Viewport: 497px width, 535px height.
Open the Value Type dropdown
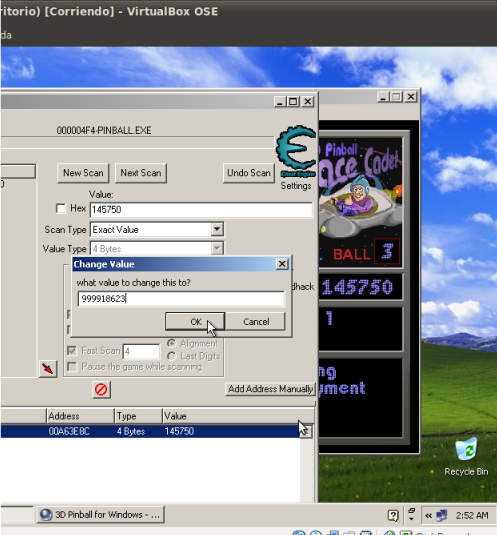pyautogui.click(x=217, y=248)
